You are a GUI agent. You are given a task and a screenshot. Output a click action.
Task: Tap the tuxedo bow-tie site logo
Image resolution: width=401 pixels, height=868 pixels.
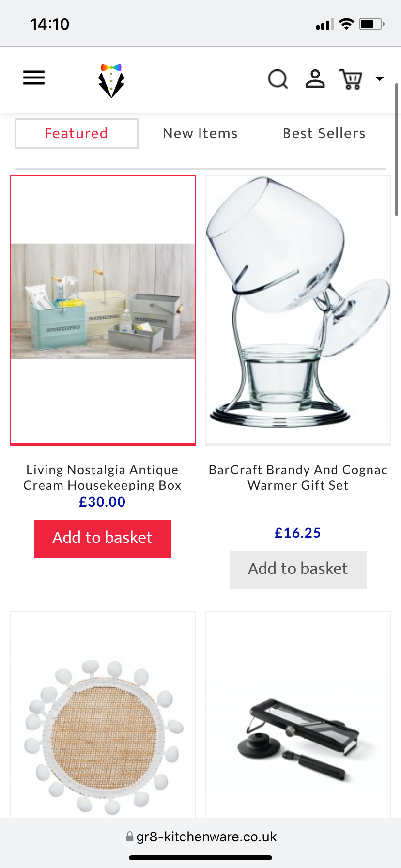coord(111,80)
